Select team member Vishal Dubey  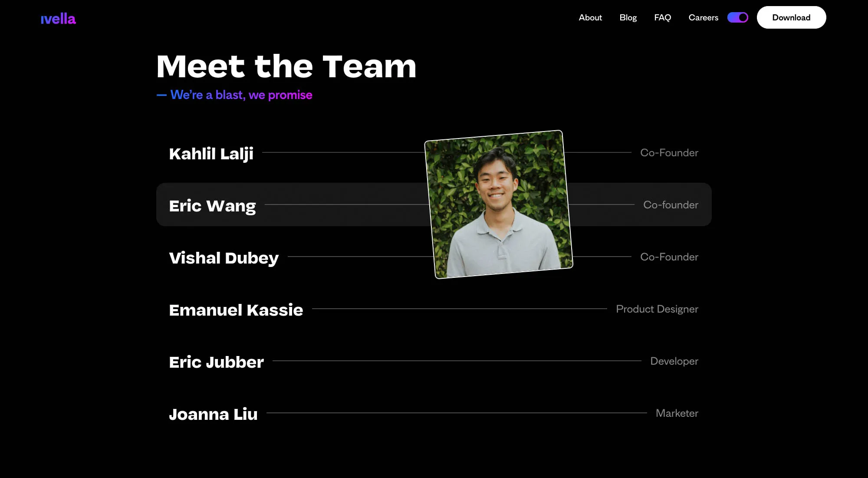pyautogui.click(x=224, y=257)
